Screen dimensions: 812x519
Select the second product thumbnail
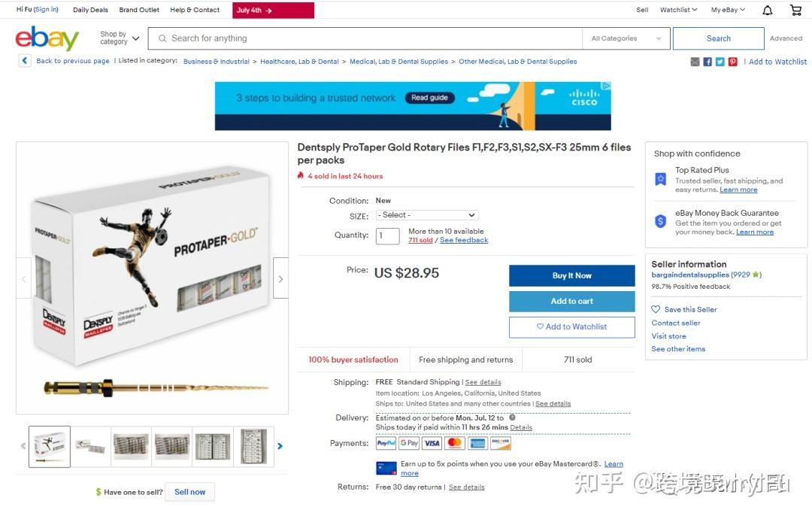click(x=90, y=446)
